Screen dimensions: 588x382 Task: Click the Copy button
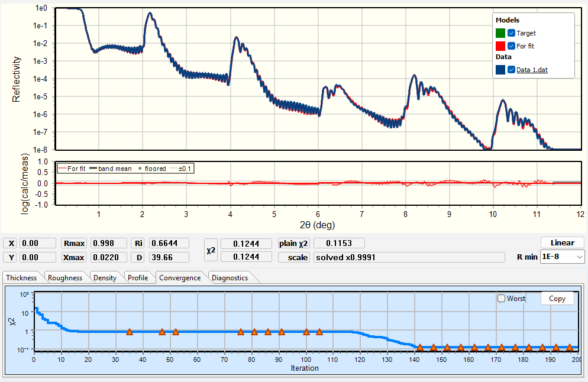(x=557, y=299)
